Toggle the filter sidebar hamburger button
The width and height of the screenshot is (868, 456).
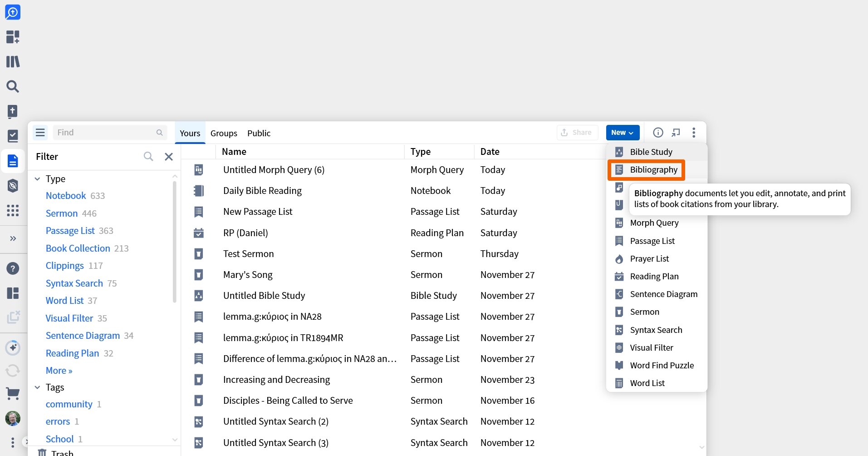[x=40, y=133]
